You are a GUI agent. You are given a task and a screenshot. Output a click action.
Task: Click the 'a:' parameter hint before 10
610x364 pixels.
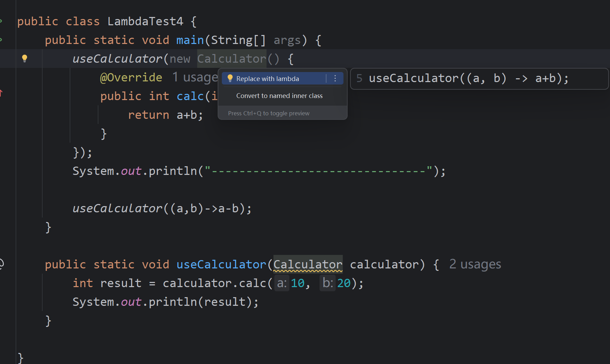[x=282, y=283]
